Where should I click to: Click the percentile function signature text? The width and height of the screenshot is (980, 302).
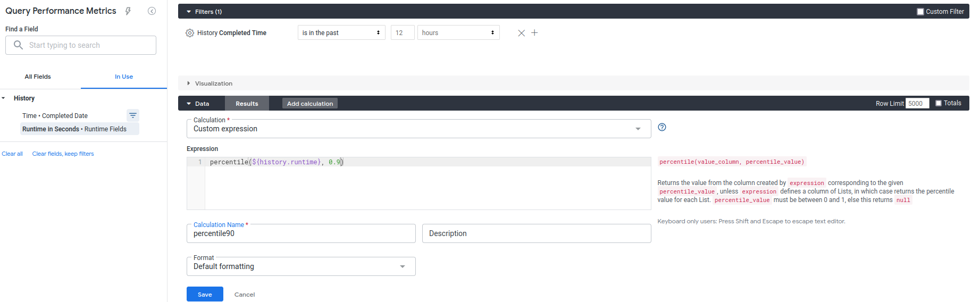(x=732, y=162)
